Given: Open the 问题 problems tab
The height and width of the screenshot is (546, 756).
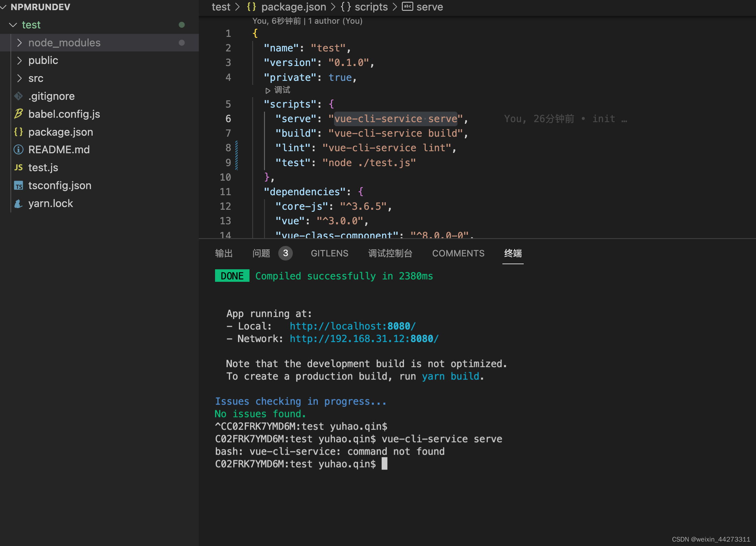Looking at the screenshot, I should pyautogui.click(x=261, y=253).
